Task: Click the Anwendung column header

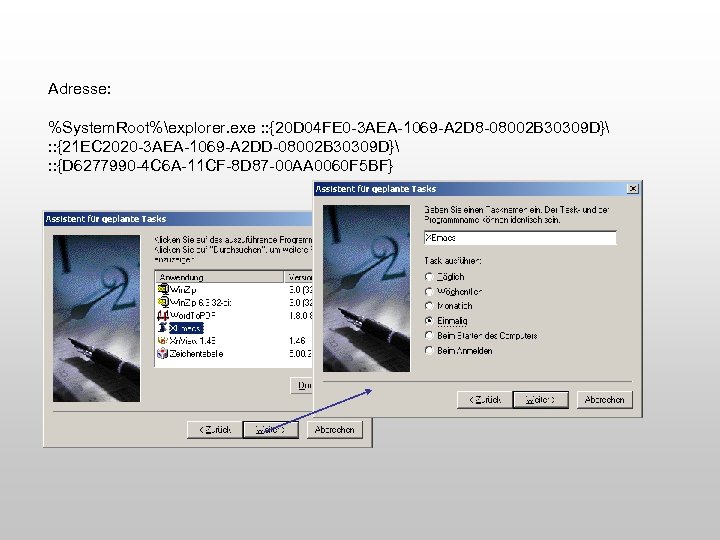Action: (x=219, y=277)
